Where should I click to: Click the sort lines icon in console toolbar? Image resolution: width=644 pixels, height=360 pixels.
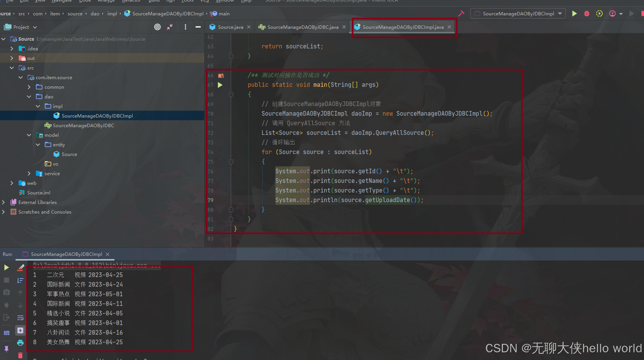click(20, 280)
